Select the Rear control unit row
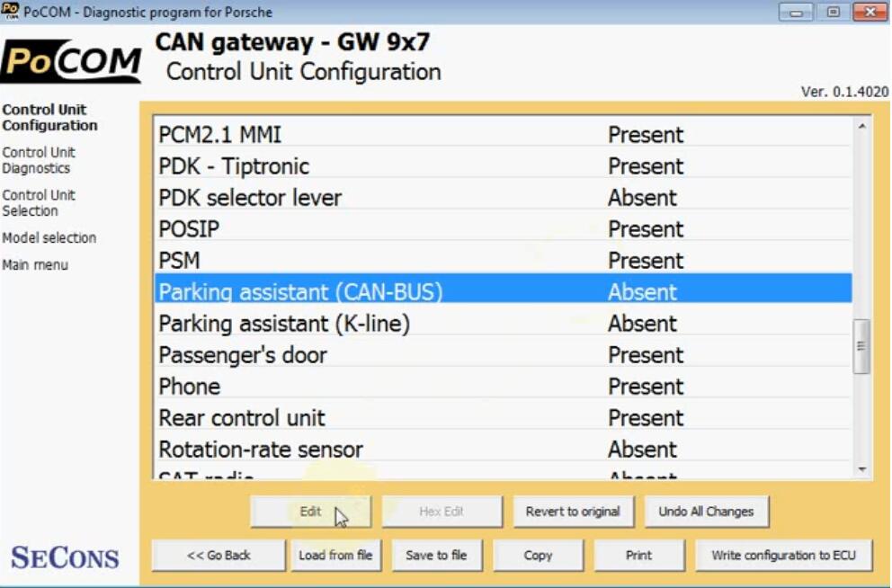The image size is (892, 588). (503, 418)
